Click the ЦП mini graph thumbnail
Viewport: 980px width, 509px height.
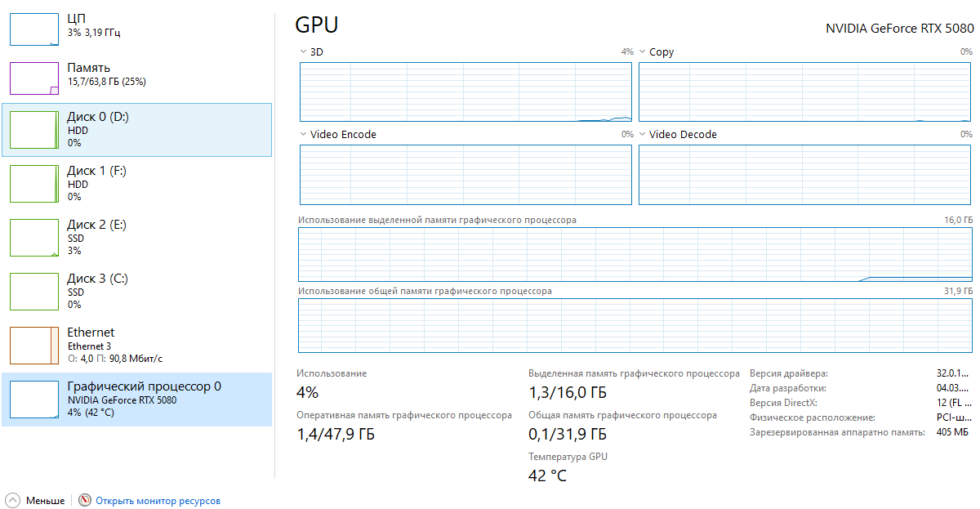tap(33, 29)
